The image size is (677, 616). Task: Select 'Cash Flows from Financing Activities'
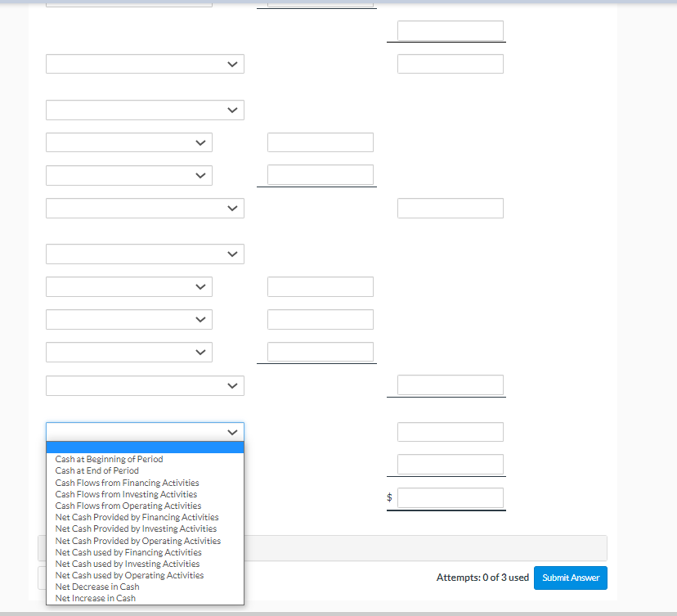click(x=145, y=483)
